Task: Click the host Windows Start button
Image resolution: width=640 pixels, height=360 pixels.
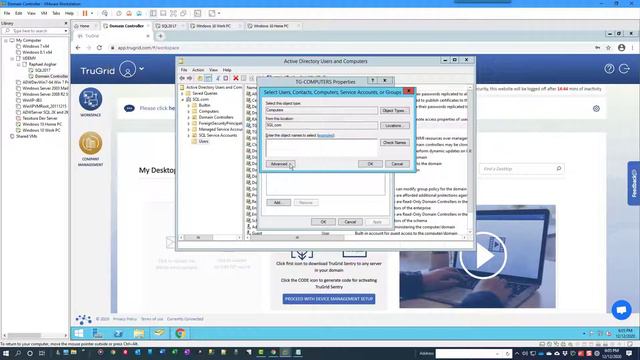Action: pos(6,353)
